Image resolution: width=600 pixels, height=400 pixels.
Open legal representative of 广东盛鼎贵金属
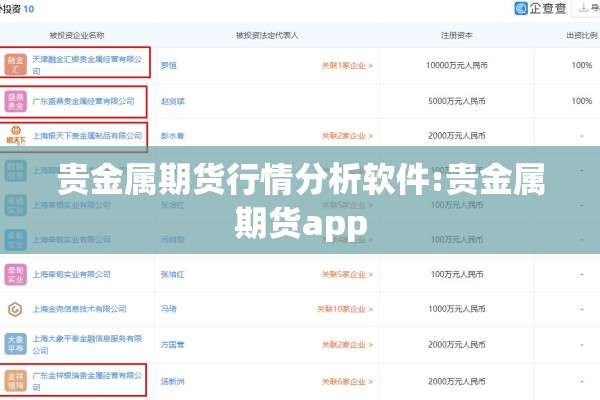173,101
